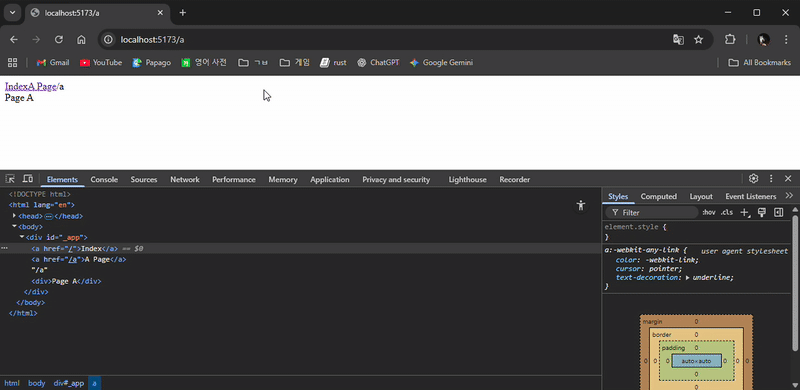Open the Translate page icon
The width and height of the screenshot is (800, 390).
coord(678,40)
